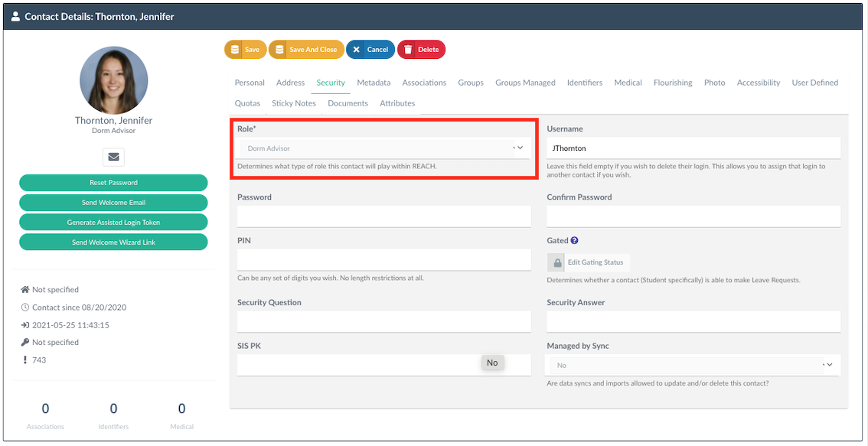The height and width of the screenshot is (446, 868).
Task: Click Save And Close
Action: (x=306, y=49)
